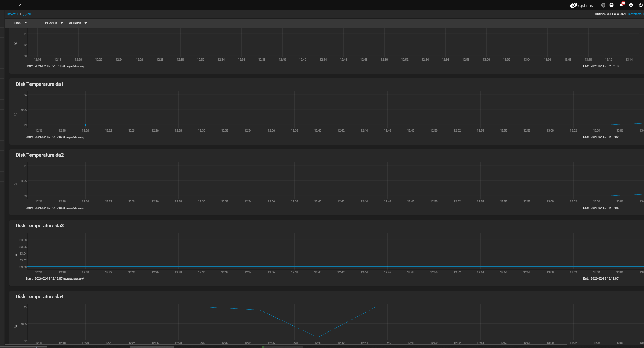Click the Disk Temperature da2 chart title
This screenshot has height=348, width=644.
[40, 155]
